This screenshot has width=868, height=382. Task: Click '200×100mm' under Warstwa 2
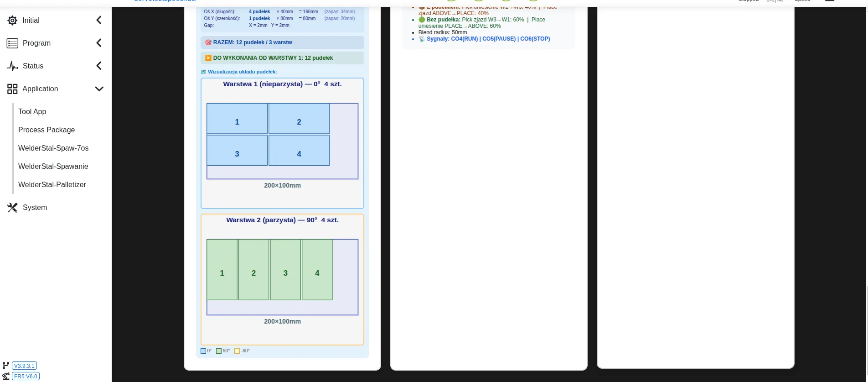(x=282, y=321)
